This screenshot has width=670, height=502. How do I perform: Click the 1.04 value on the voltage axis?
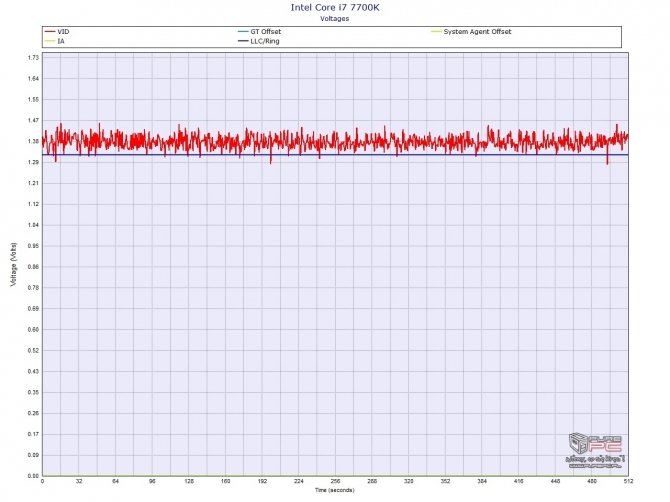pyautogui.click(x=32, y=225)
